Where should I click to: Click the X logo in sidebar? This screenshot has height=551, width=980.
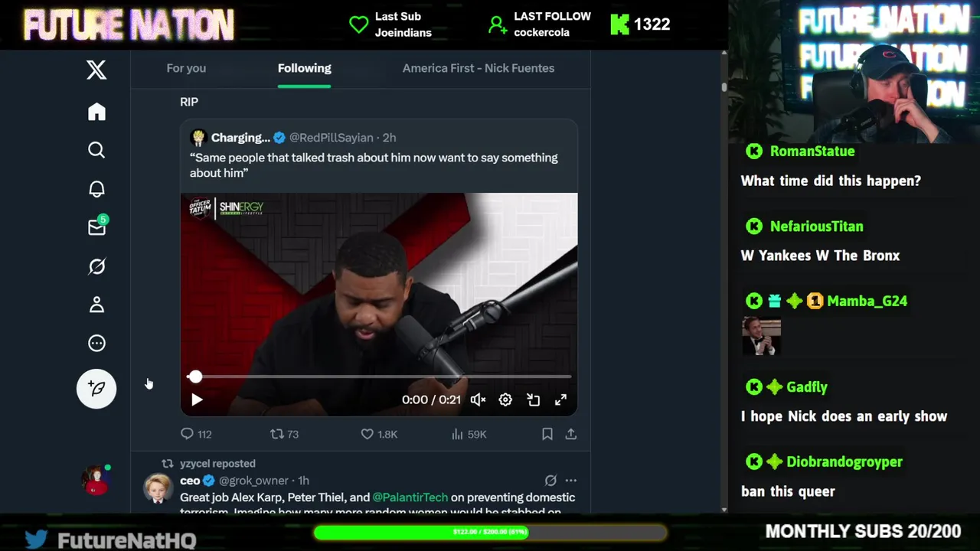point(96,70)
